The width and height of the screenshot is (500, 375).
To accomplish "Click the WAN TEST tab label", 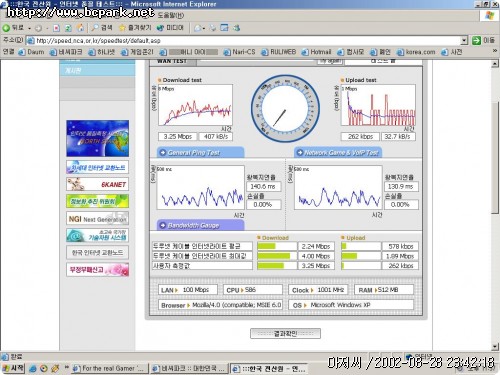I will coord(172,61).
